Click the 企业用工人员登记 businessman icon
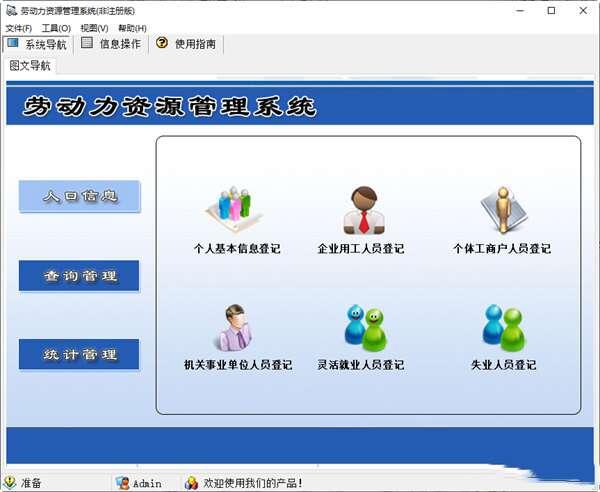 [361, 209]
